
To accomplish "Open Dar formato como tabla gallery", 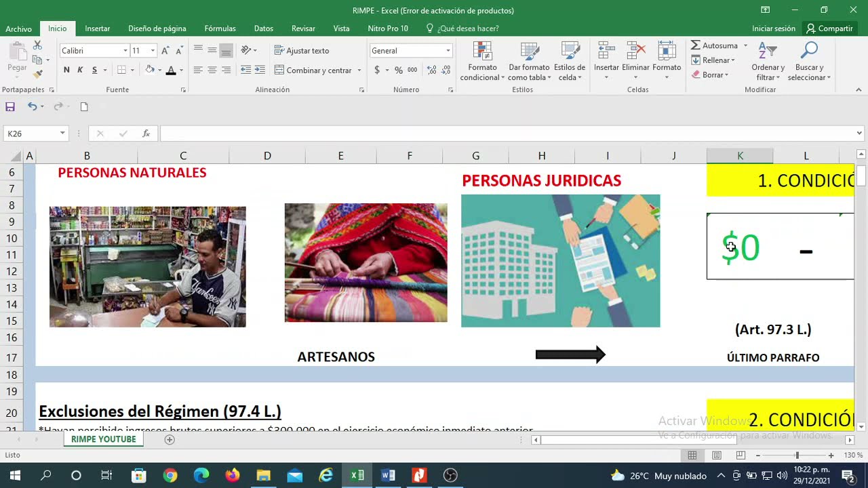I will coord(529,62).
